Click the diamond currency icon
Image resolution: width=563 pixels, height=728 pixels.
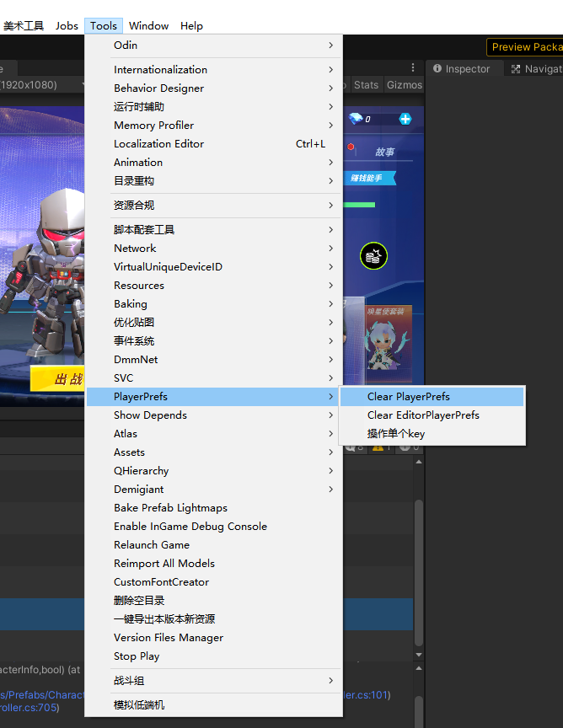(356, 119)
